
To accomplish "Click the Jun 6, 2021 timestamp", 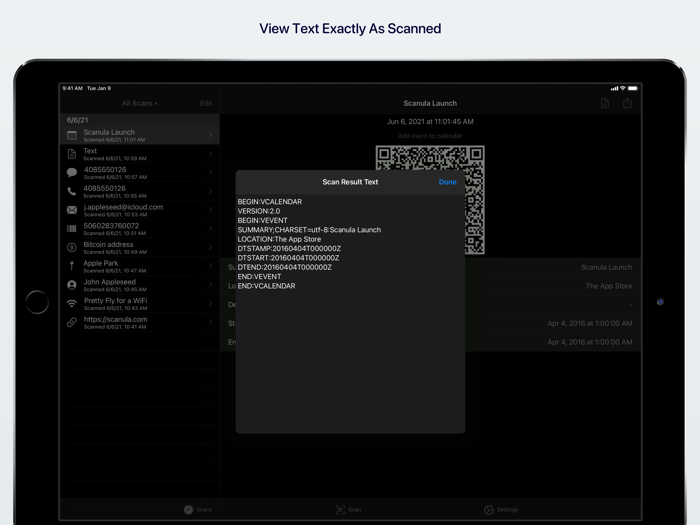I will tap(430, 121).
